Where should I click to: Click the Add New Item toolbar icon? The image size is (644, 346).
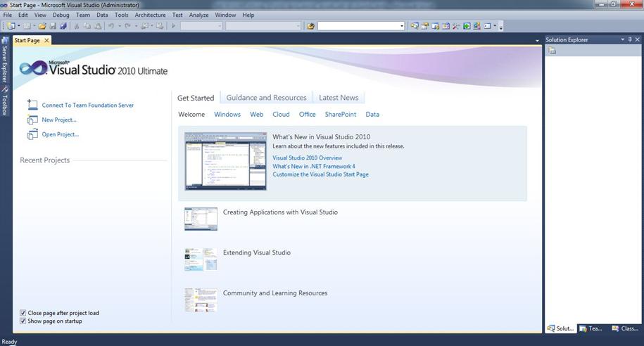(x=27, y=26)
